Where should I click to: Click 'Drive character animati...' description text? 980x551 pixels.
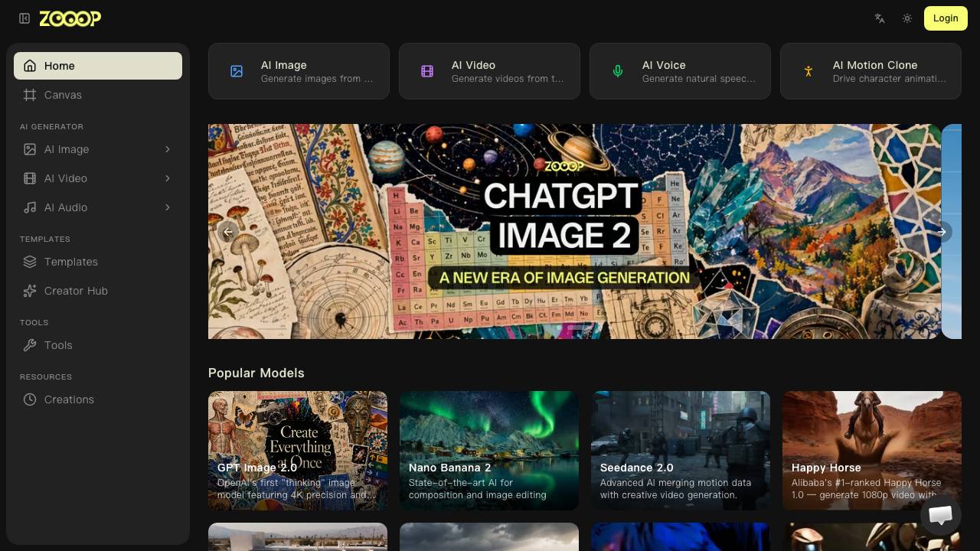pos(890,79)
